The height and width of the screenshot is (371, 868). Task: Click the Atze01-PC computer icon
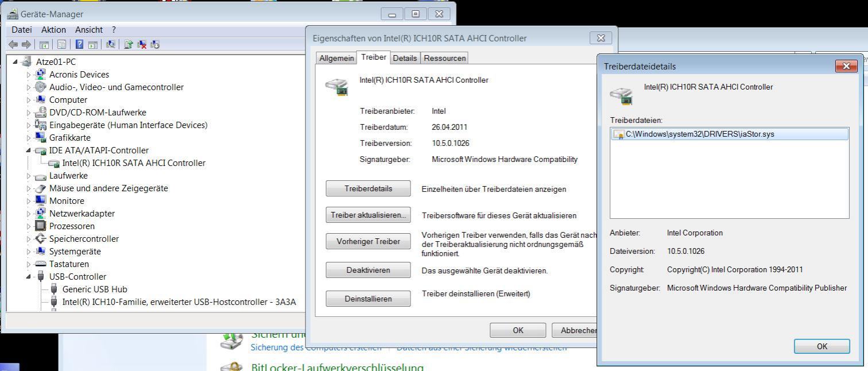point(28,61)
